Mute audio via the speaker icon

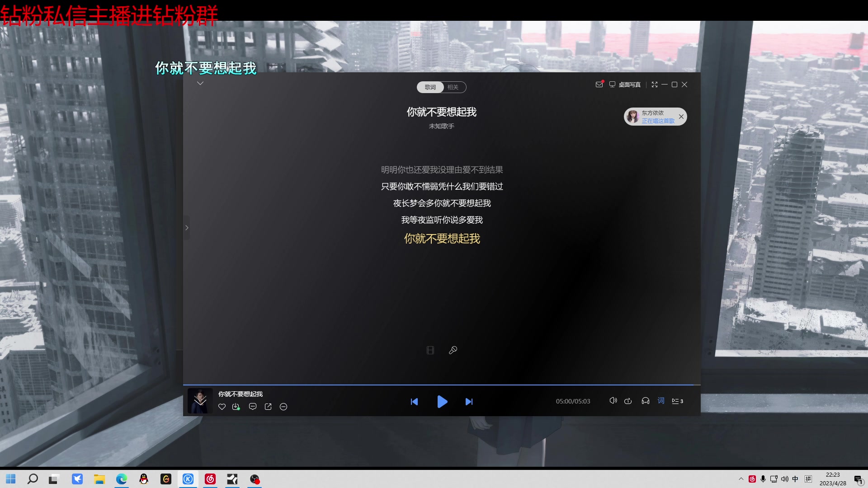[613, 400]
